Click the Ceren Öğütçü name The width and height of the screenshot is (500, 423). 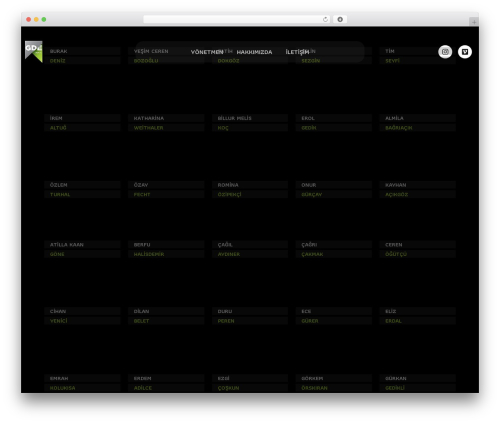tap(418, 249)
